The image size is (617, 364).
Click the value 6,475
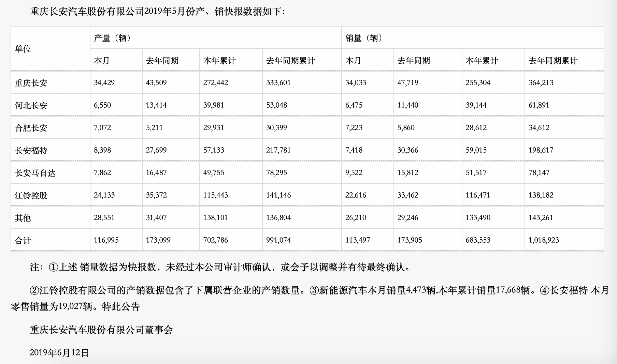(x=354, y=105)
